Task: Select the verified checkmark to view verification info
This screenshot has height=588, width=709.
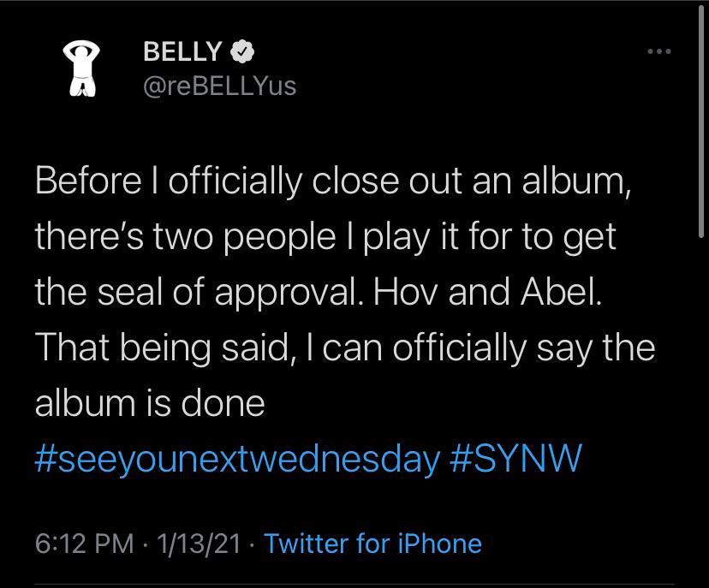Action: coord(242,51)
